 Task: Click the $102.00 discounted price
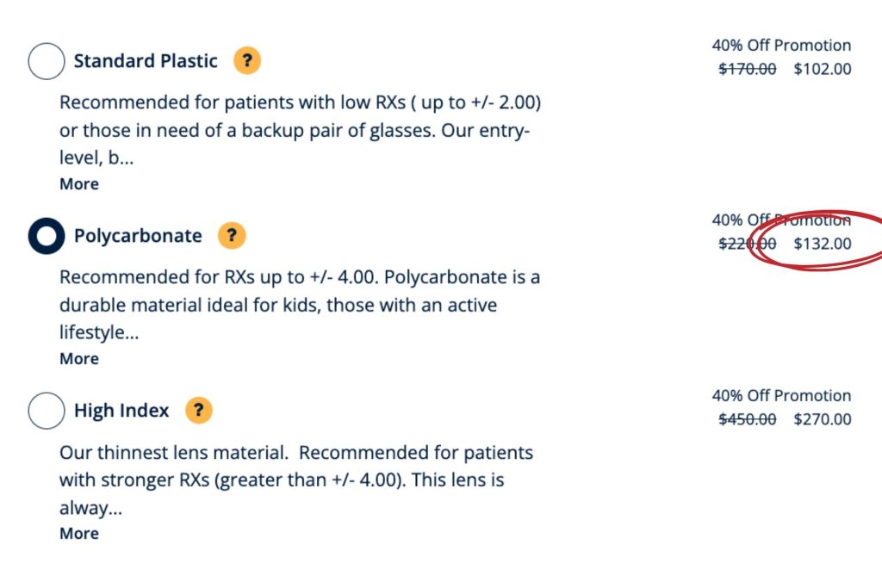pos(822,69)
